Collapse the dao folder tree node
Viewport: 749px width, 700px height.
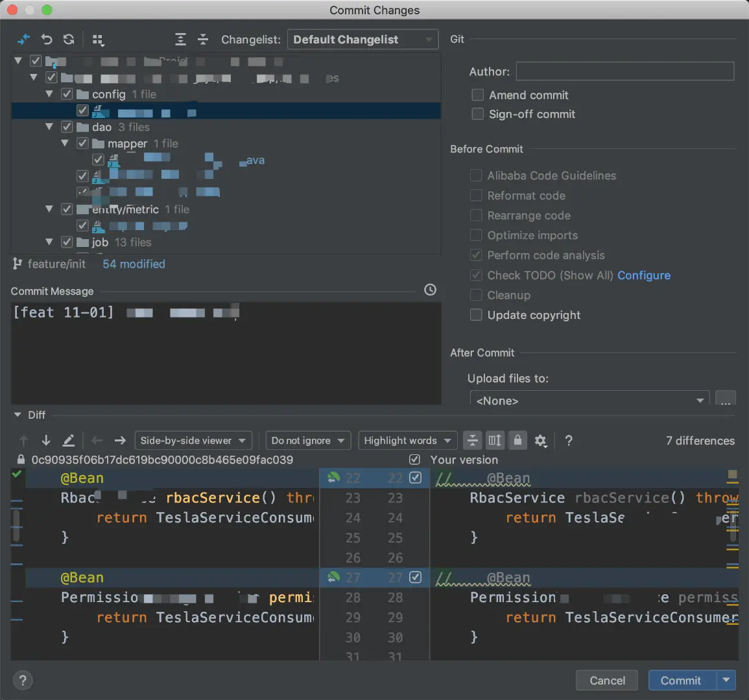coord(49,127)
